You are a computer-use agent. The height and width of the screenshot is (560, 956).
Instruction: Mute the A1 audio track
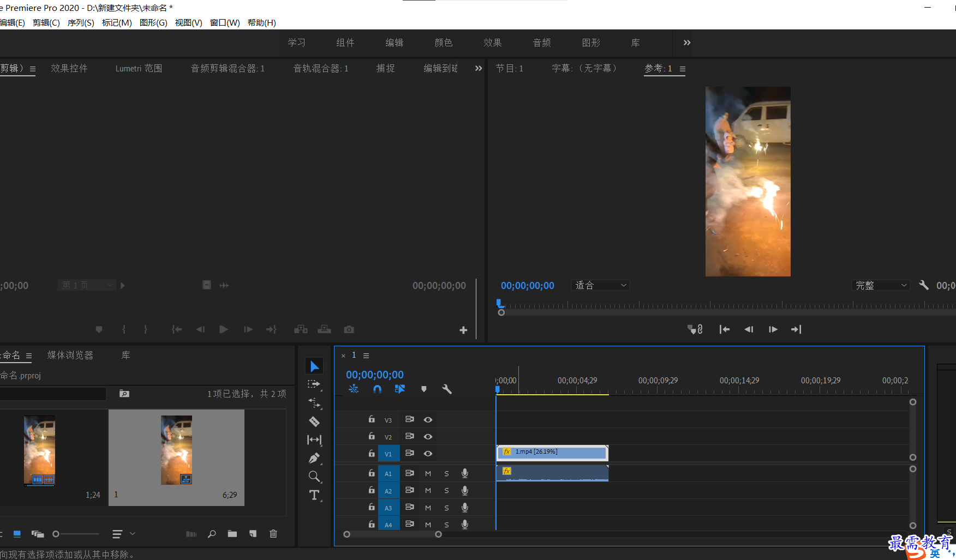click(428, 474)
